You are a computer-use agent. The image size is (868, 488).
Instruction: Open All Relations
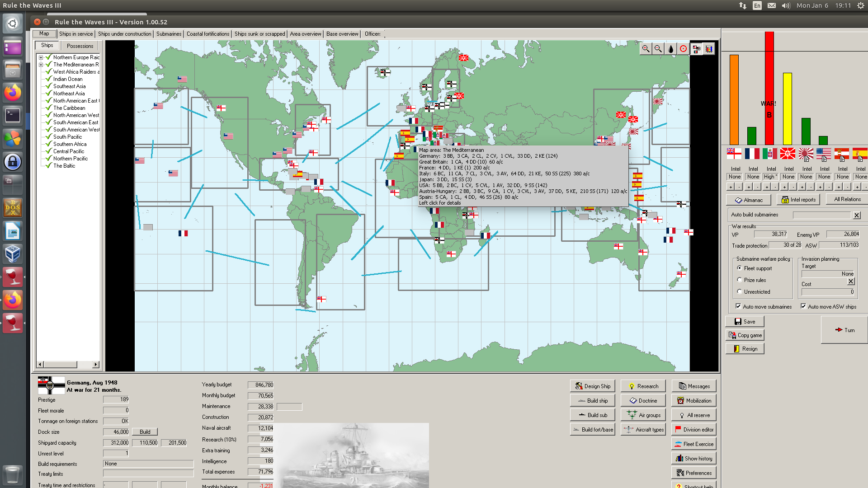[847, 199]
